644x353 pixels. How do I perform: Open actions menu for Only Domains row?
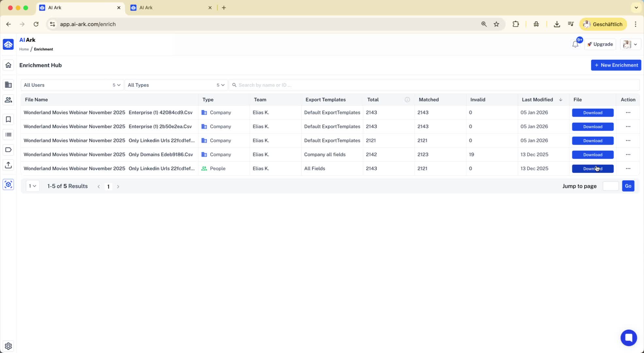point(628,155)
